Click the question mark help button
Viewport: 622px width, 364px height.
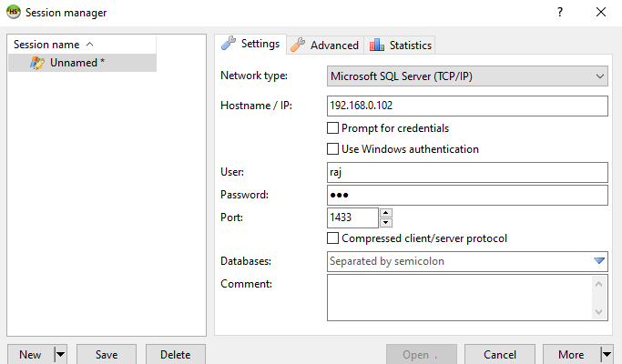click(x=560, y=12)
